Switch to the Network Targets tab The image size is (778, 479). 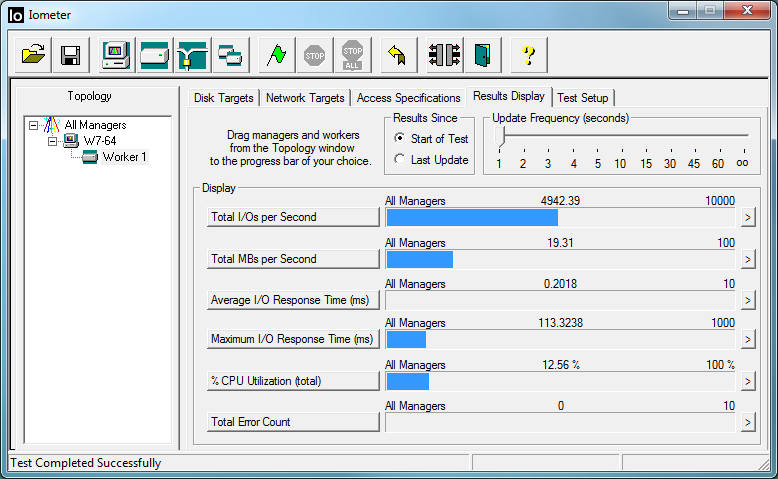click(305, 98)
